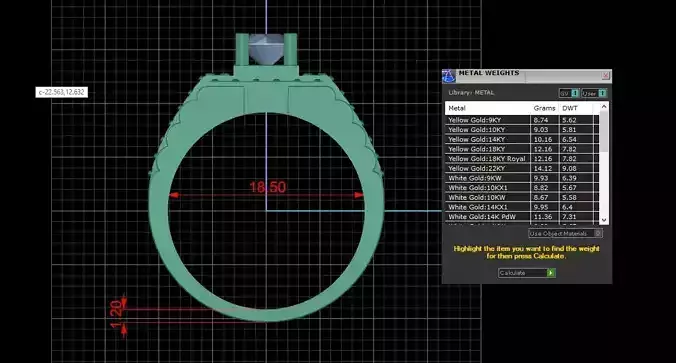676x363 pixels.
Task: Toggle the GV library button
Action: tap(569, 93)
